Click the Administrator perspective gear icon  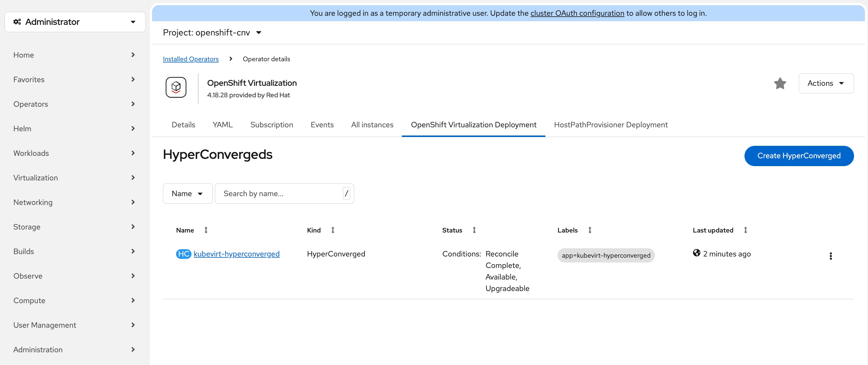(17, 22)
